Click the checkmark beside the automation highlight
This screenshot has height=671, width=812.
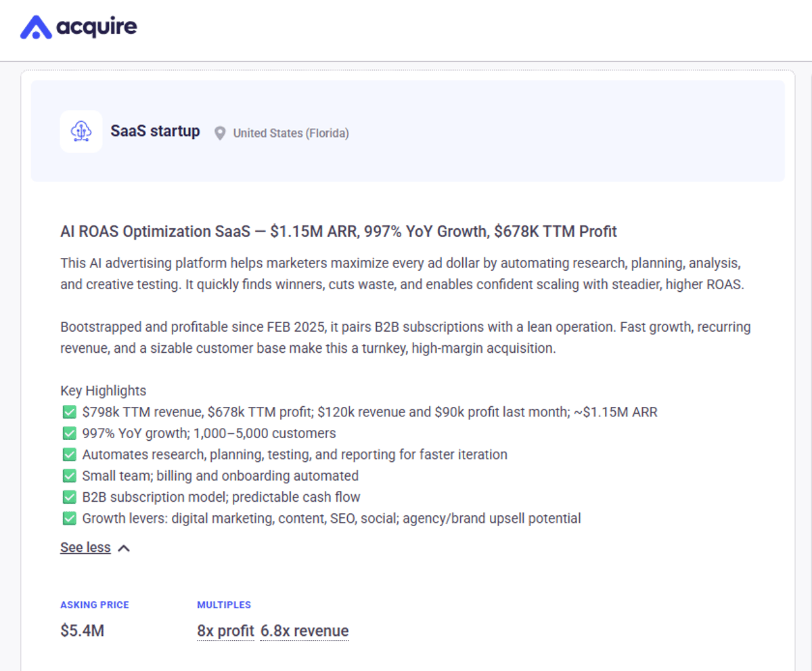tap(68, 454)
